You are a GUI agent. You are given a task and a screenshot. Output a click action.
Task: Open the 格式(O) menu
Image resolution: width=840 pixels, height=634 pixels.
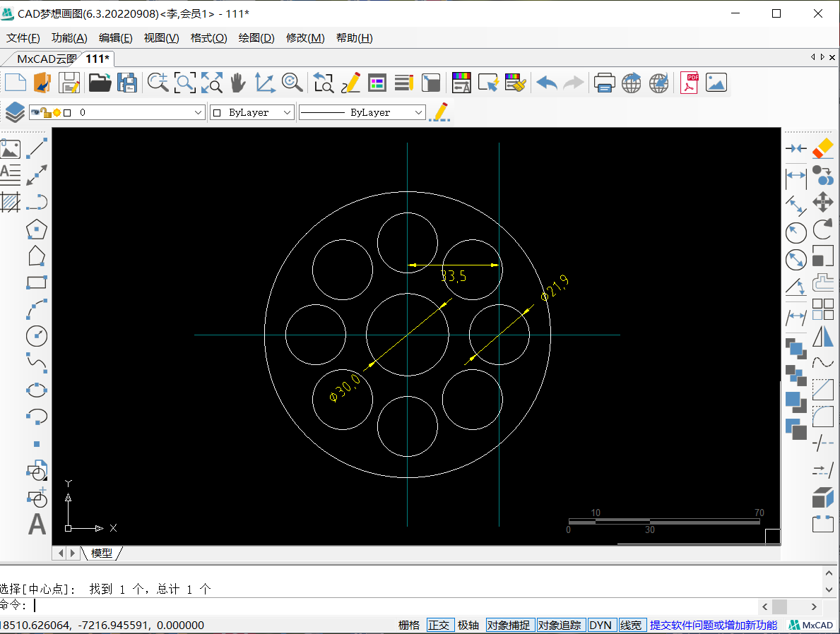point(209,38)
